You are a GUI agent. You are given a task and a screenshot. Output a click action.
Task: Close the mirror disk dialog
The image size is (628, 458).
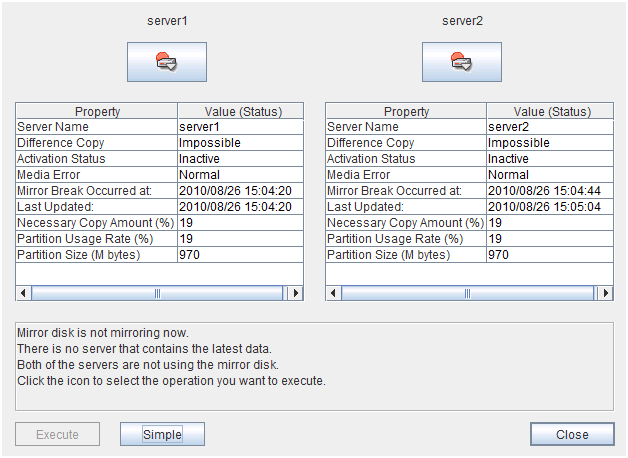pos(572,434)
